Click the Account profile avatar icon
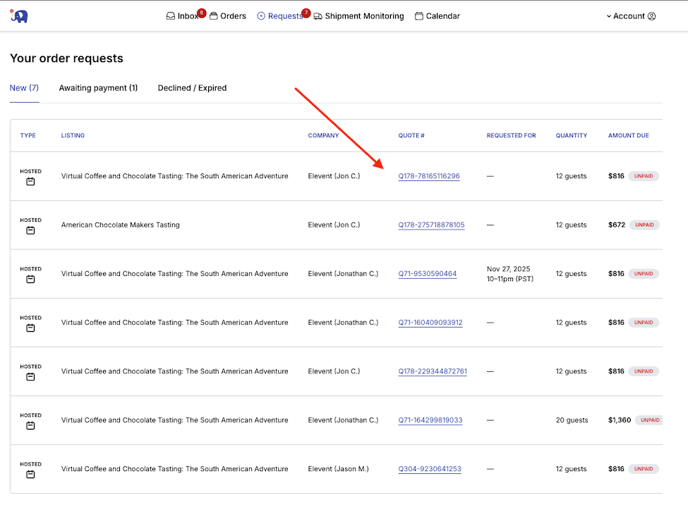Image resolution: width=688 pixels, height=524 pixels. (x=652, y=16)
